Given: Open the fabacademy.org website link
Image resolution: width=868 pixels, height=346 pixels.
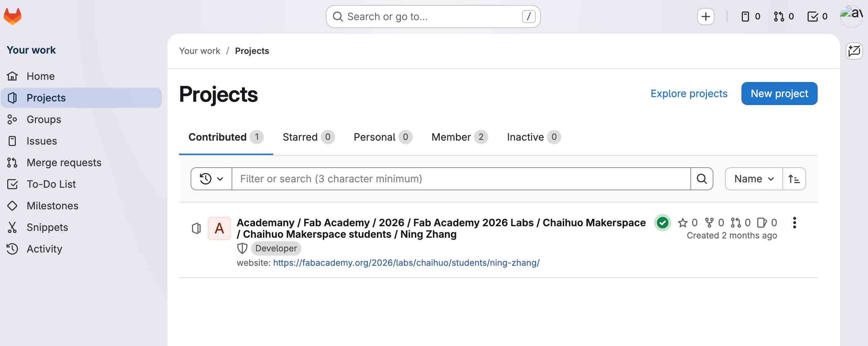Looking at the screenshot, I should click(x=406, y=263).
